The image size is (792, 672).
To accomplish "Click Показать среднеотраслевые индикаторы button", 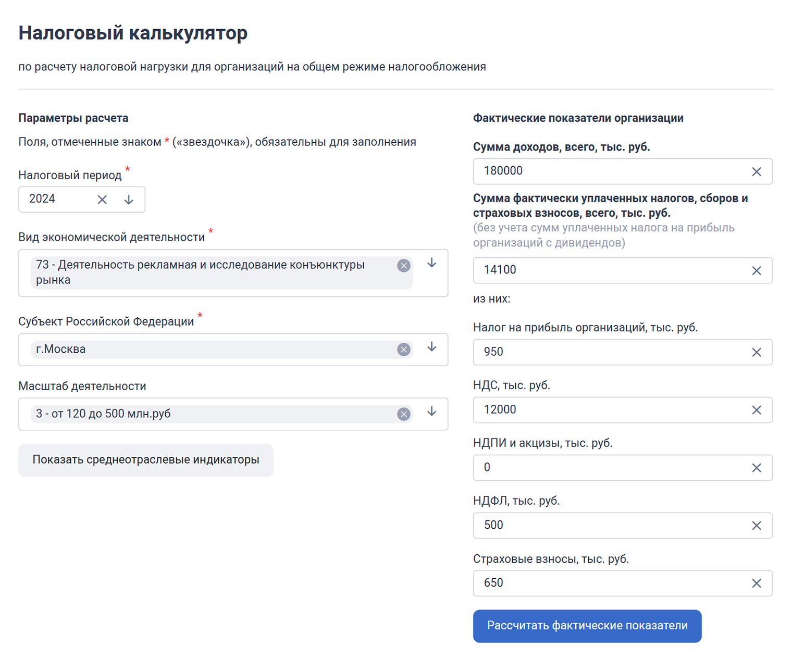I will 146,460.
